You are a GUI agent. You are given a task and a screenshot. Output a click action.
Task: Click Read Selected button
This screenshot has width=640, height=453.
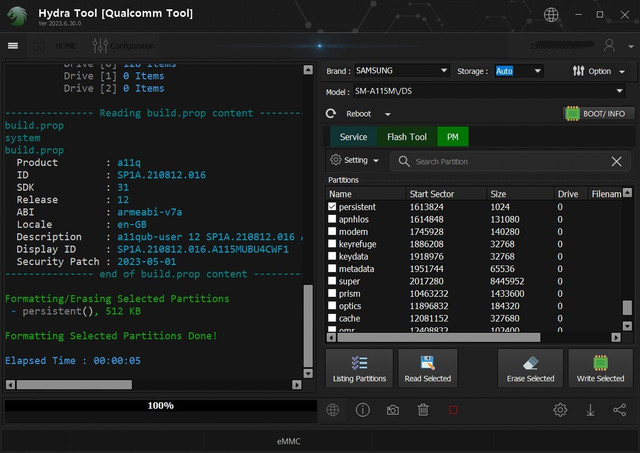[428, 368]
